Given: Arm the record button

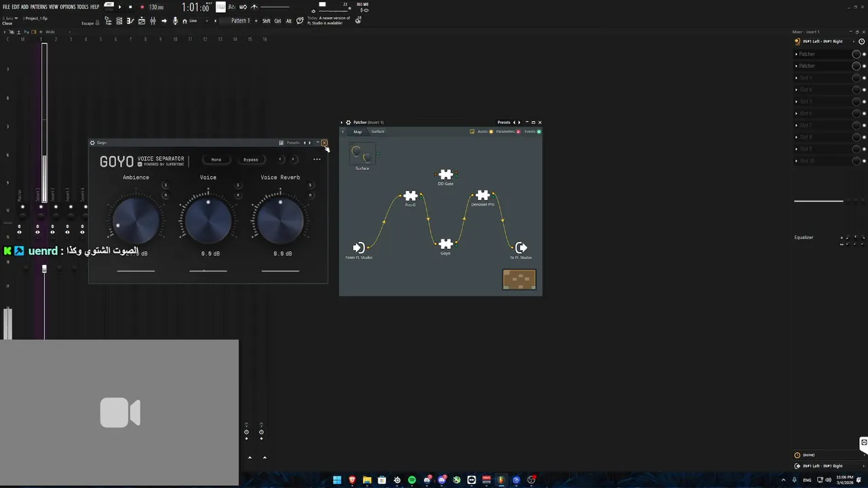Looking at the screenshot, I should pyautogui.click(x=142, y=7).
